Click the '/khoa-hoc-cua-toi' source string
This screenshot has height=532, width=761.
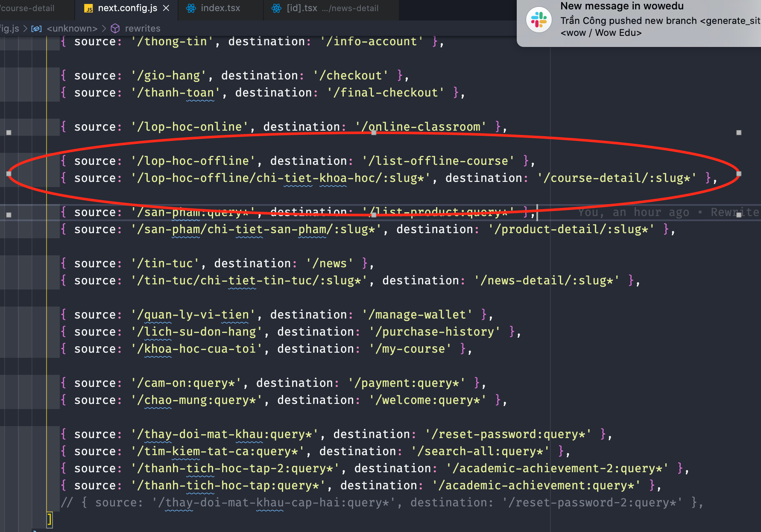click(x=196, y=349)
